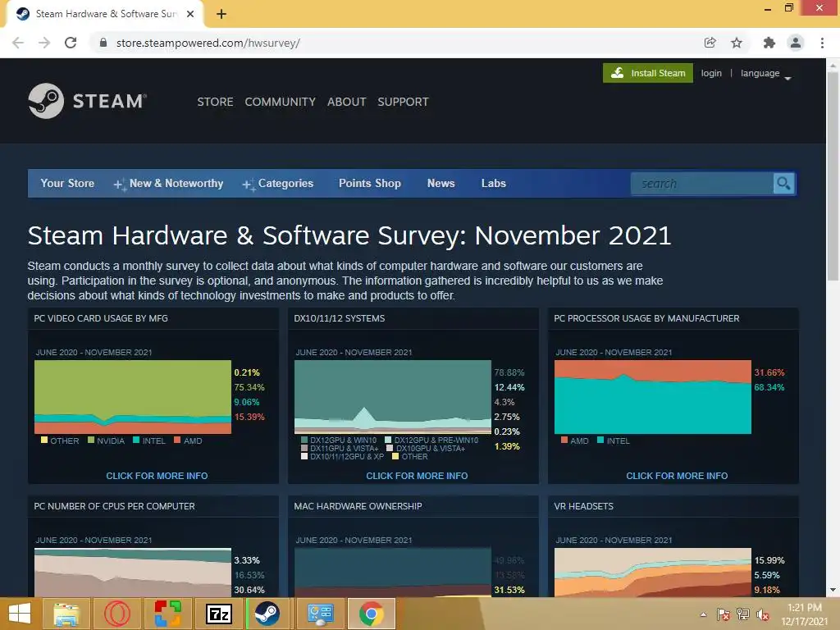The image size is (840, 630).
Task: Bookmark page with star icon
Action: tap(737, 43)
